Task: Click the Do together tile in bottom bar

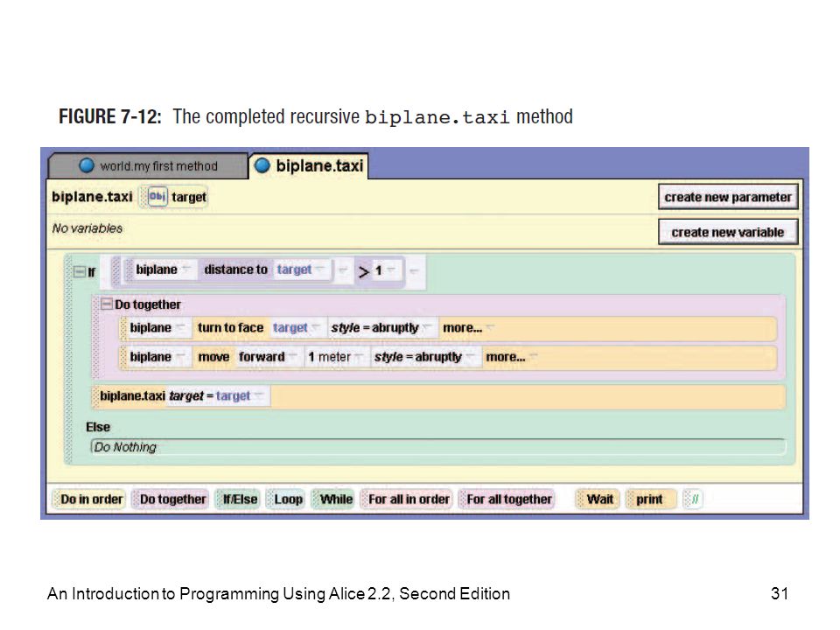Action: tap(169, 500)
